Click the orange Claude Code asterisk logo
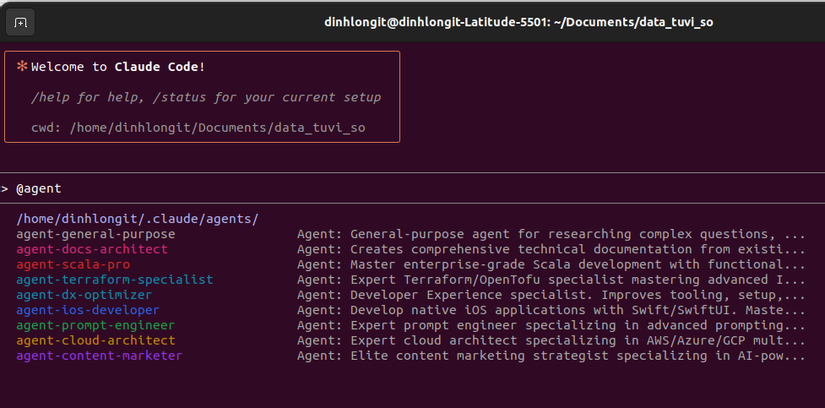This screenshot has width=825, height=408. (22, 66)
